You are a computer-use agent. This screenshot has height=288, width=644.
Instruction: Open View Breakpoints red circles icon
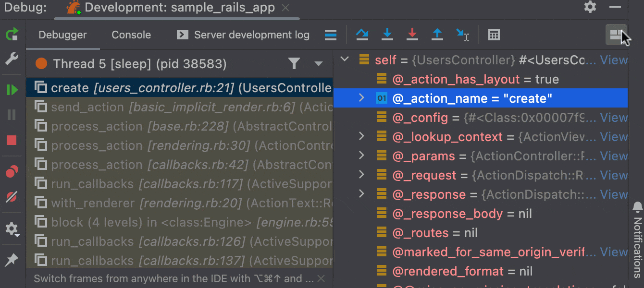(12, 172)
